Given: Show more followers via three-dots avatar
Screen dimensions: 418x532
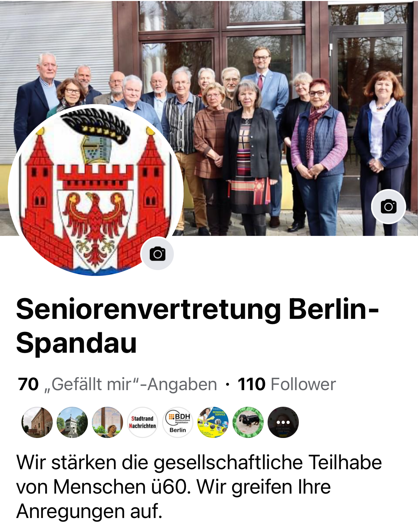Looking at the screenshot, I should [283, 422].
